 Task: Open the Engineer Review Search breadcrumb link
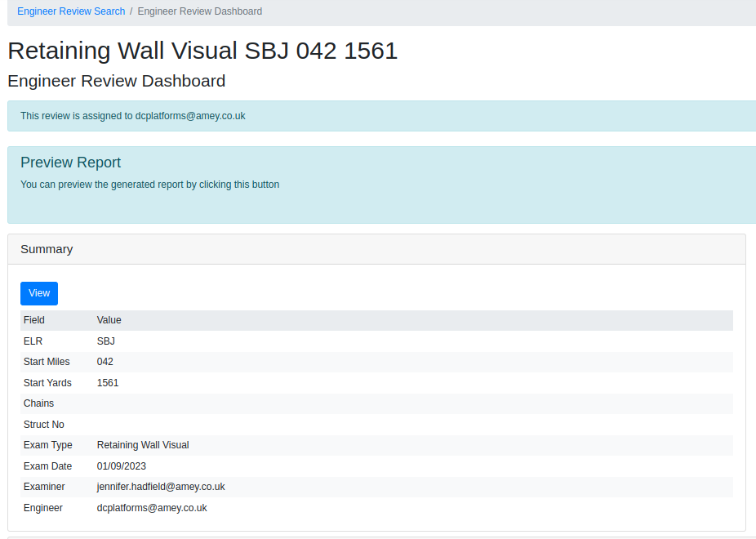point(71,11)
